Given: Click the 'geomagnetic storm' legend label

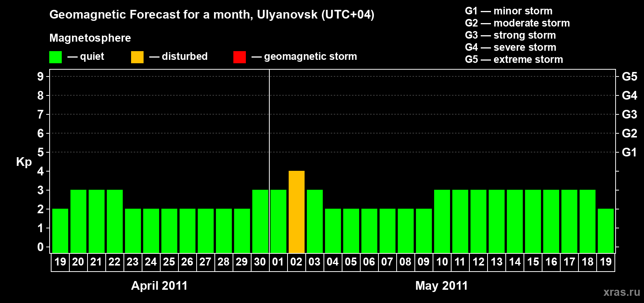Looking at the screenshot, I should click(310, 56).
